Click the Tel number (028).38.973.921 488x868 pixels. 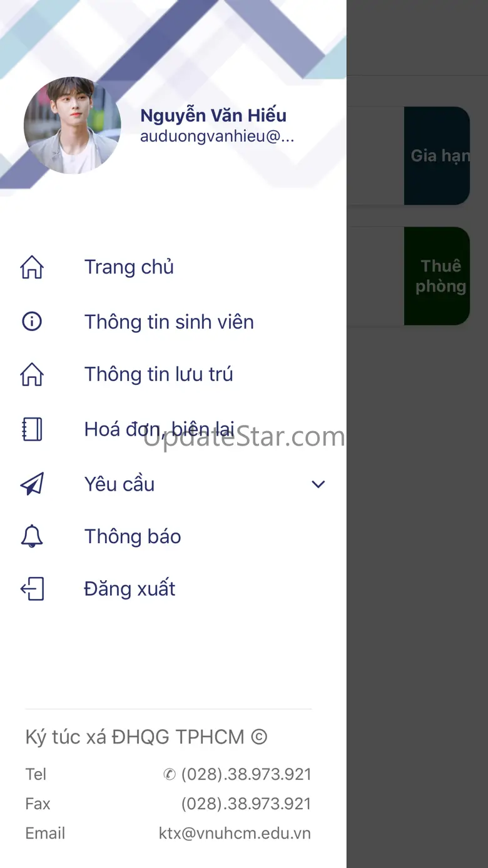click(246, 774)
